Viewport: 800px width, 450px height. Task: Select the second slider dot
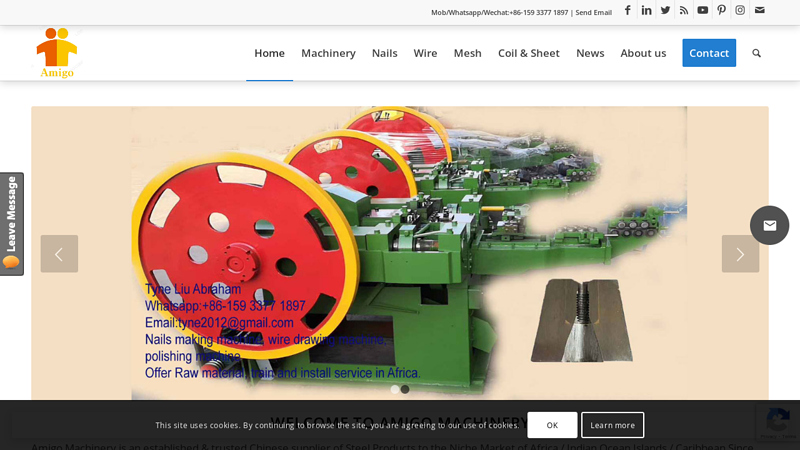point(405,389)
